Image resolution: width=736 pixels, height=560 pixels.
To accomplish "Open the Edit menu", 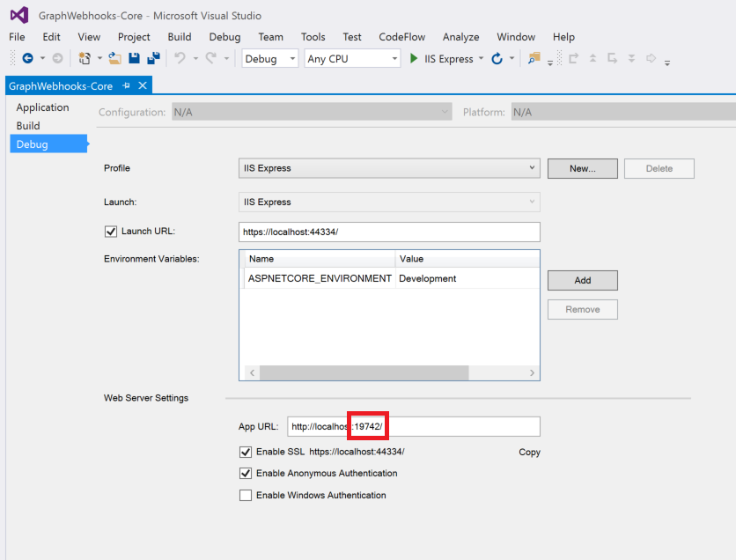I will point(51,37).
